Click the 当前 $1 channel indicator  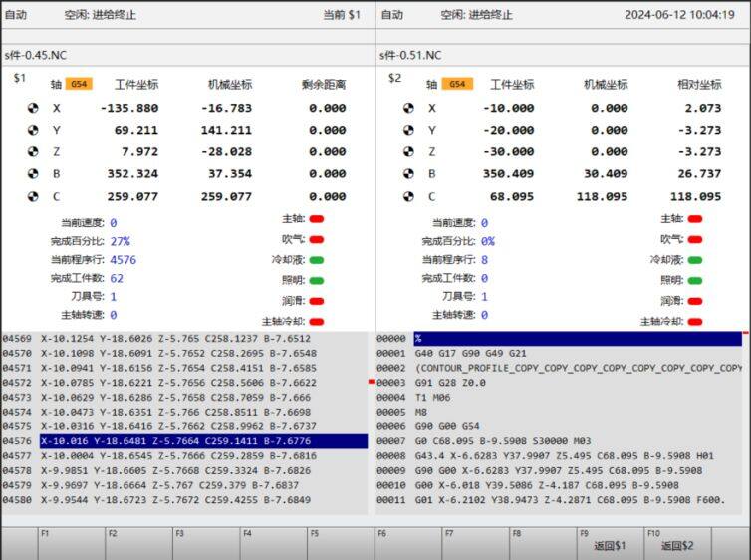pyautogui.click(x=342, y=15)
